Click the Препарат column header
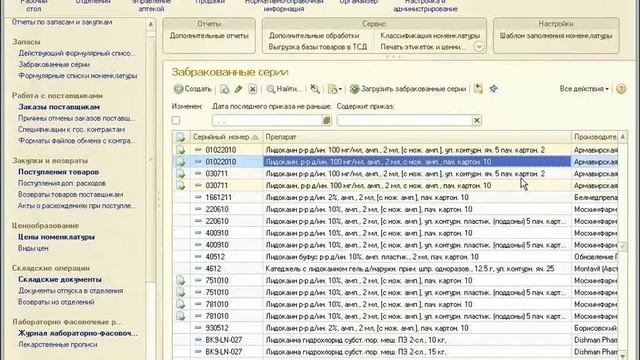Screen dimensions: 640x360 pyautogui.click(x=417, y=137)
